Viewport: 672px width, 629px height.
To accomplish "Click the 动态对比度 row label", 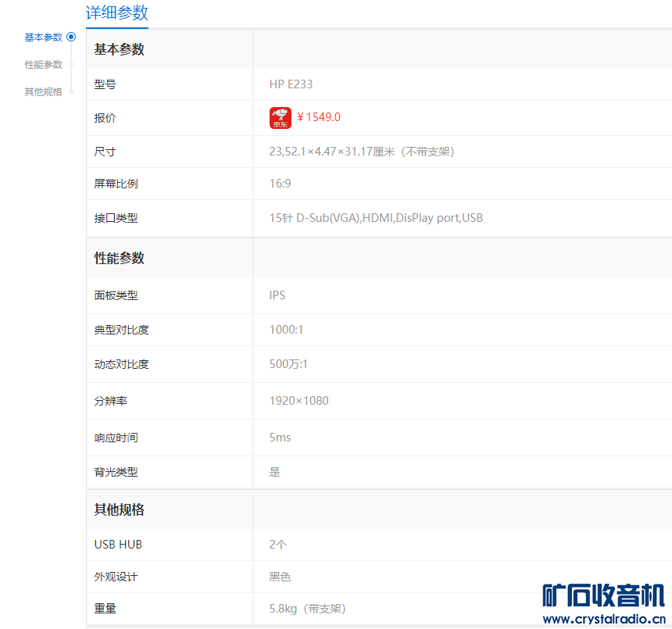I will (122, 364).
